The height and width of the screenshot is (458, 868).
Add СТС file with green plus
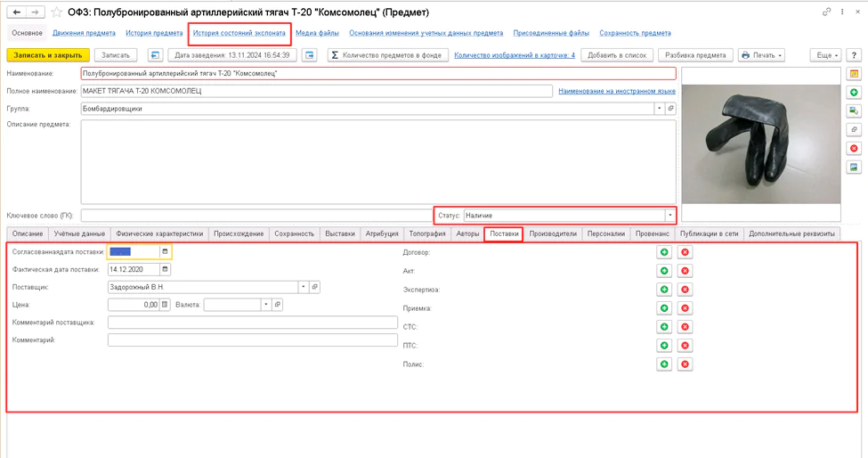pos(664,327)
